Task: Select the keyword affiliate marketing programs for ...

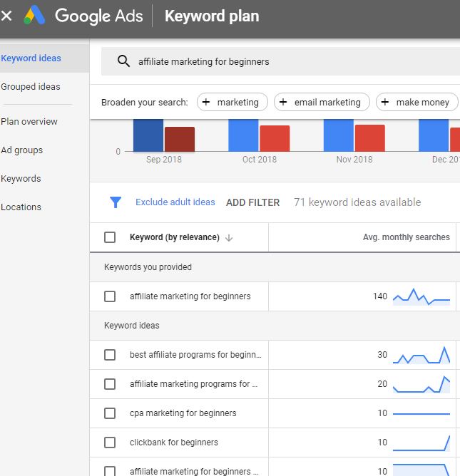Action: coord(193,384)
